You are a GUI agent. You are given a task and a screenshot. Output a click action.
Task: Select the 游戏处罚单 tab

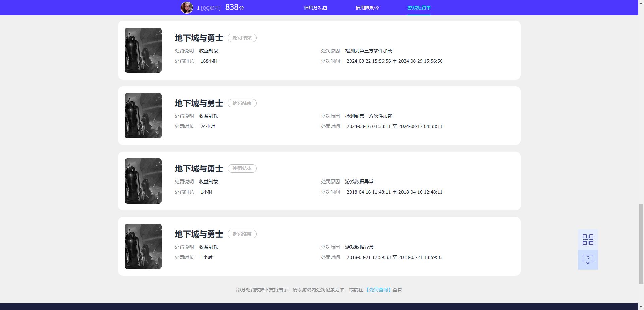click(x=419, y=7)
